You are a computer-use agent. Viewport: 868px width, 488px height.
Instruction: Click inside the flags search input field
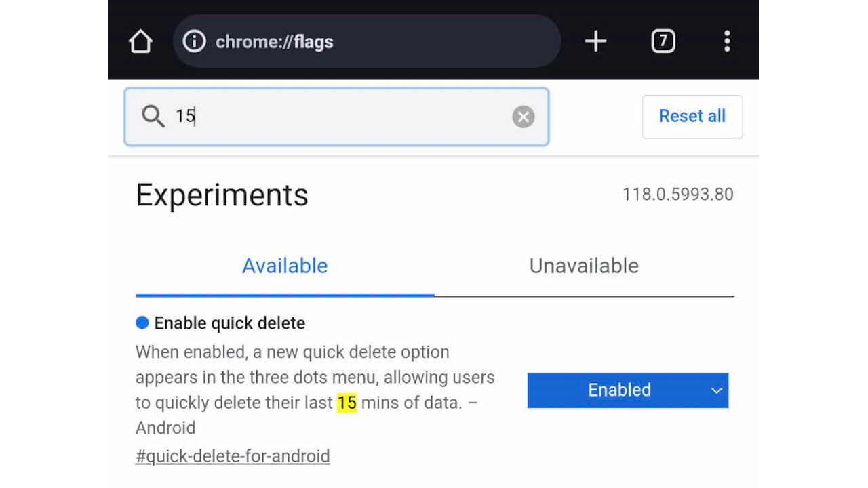(x=305, y=116)
